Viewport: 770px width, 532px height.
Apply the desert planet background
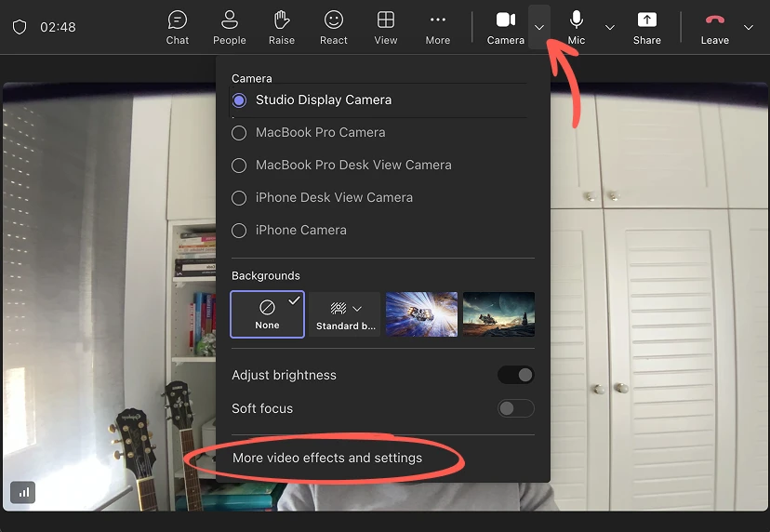(x=498, y=314)
